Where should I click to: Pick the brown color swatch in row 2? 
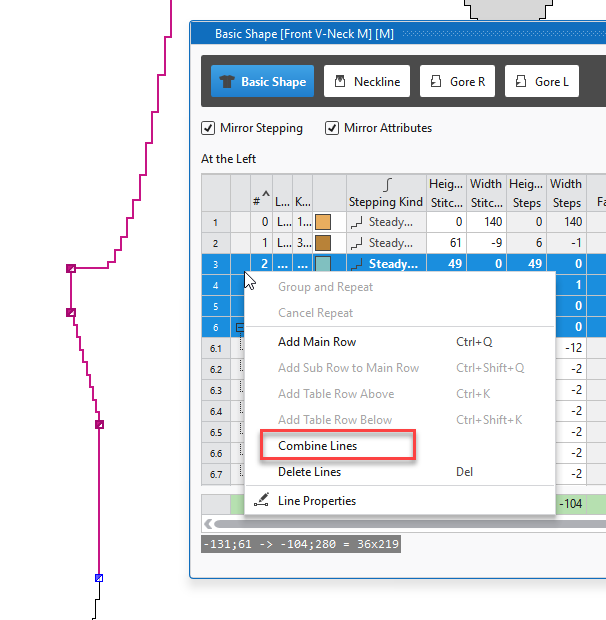click(x=323, y=243)
